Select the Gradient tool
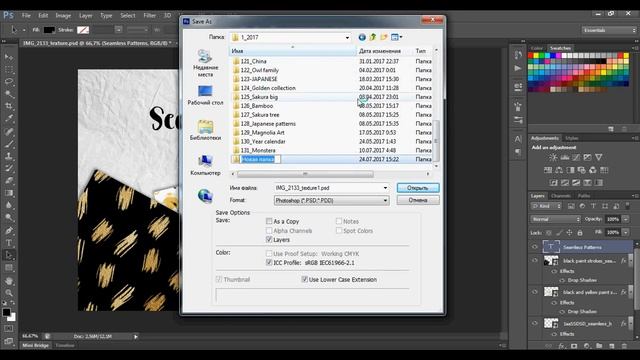This screenshot has height=360, width=640. [x=9, y=193]
